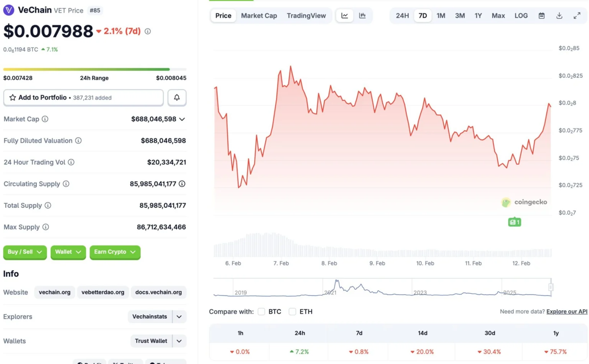
Task: Expand the Market Cap details chevron
Action: (182, 119)
